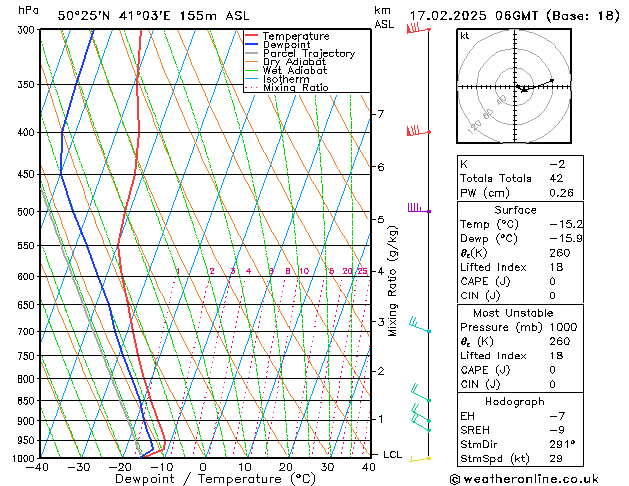
Task: Click the cyan wind barb at 700 hPa
Action: (x=420, y=325)
